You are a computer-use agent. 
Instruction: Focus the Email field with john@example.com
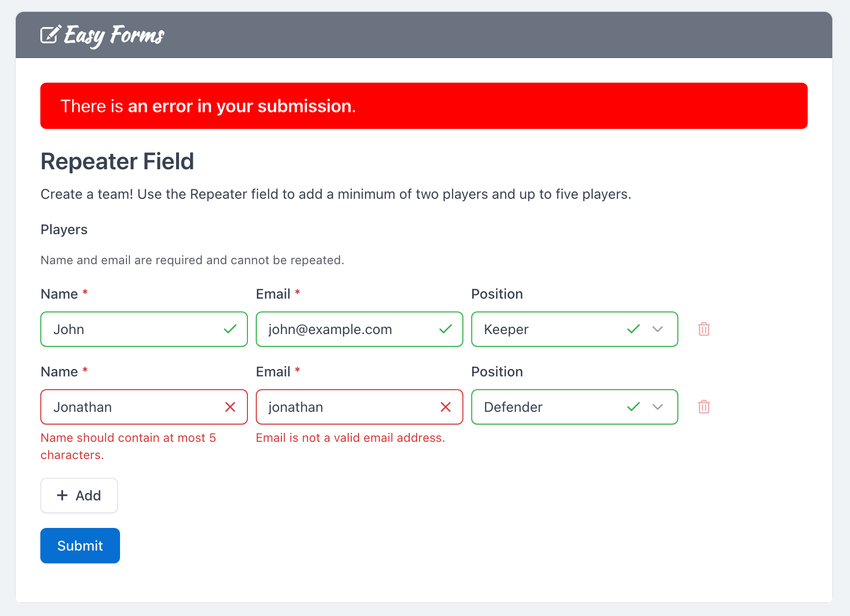344,329
